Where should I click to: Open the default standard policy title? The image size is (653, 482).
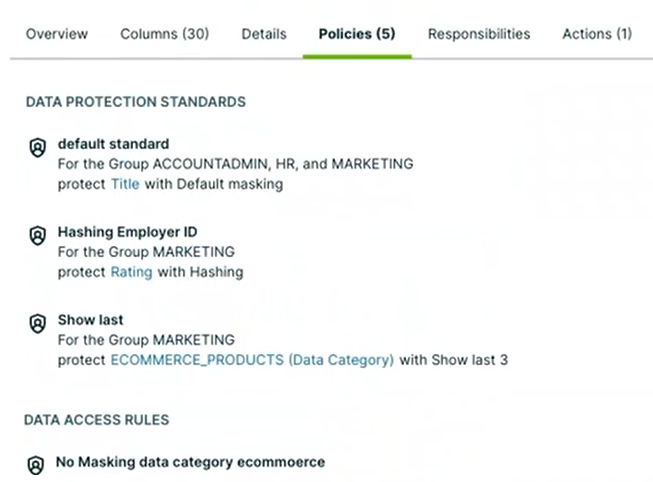pos(113,144)
